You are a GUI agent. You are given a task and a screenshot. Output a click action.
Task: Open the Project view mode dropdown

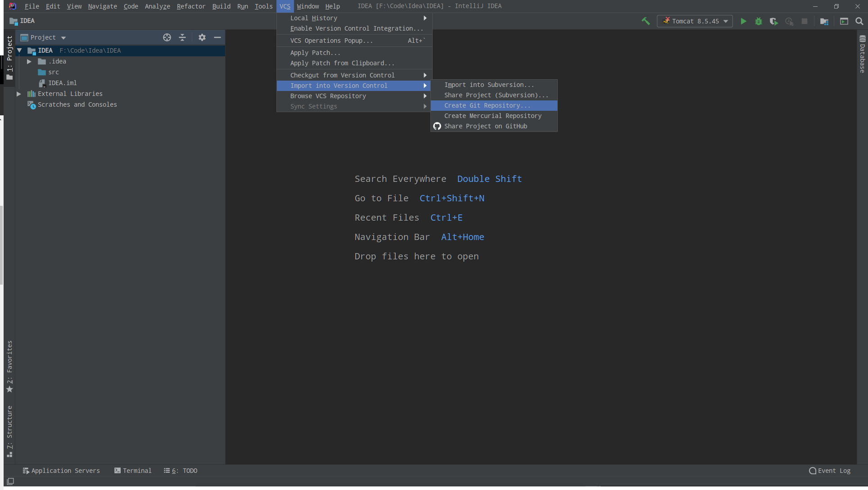click(x=44, y=37)
